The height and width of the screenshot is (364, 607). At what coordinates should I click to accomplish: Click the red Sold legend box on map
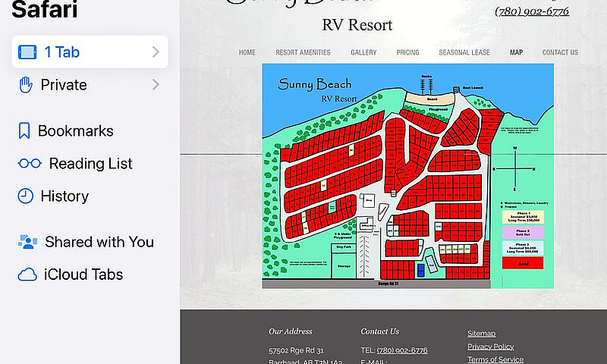pos(523,263)
